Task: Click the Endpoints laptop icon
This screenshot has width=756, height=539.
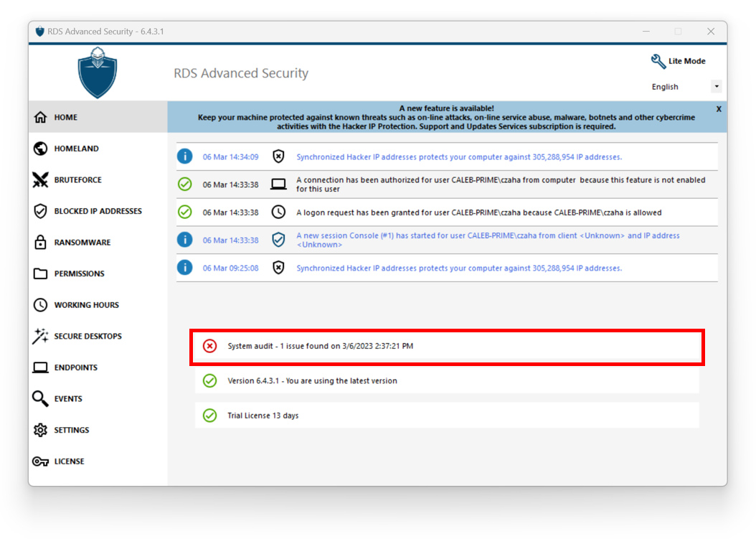Action: click(x=40, y=367)
